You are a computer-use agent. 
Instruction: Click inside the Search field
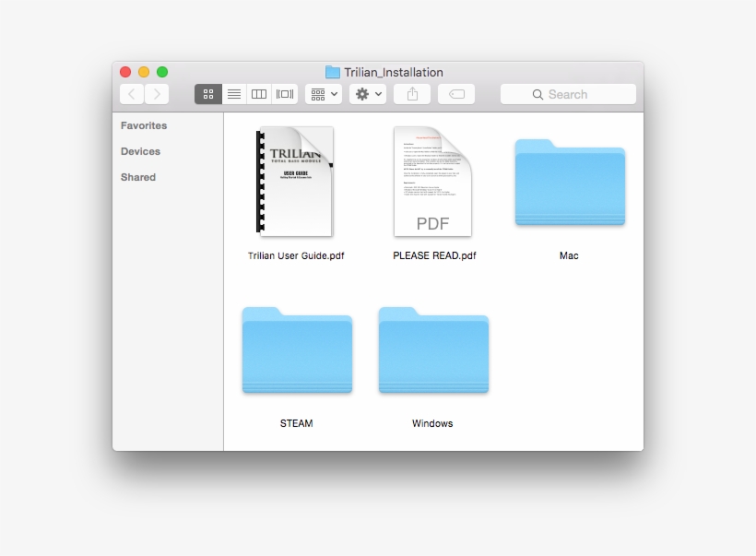click(568, 94)
